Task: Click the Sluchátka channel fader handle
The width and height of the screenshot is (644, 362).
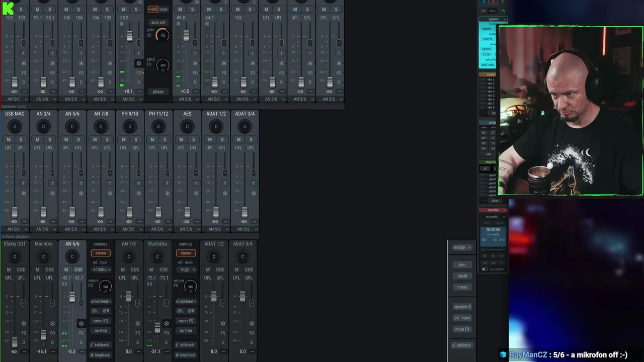Action: click(x=157, y=328)
